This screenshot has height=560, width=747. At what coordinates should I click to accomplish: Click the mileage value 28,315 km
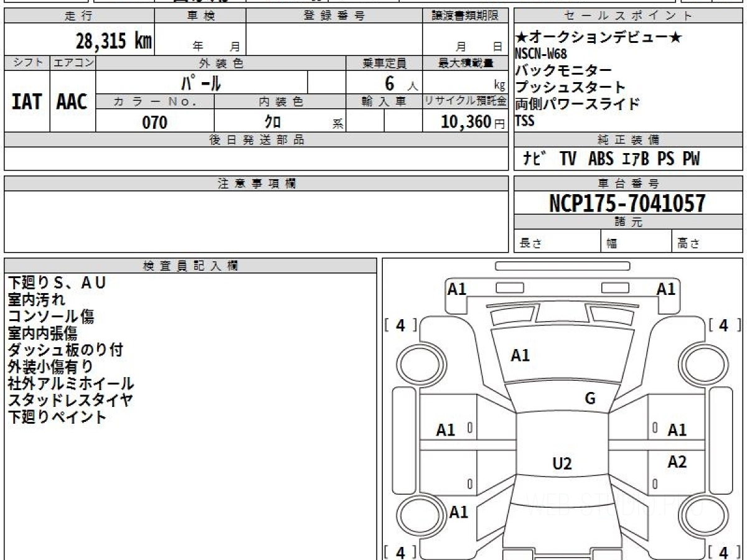click(x=114, y=42)
